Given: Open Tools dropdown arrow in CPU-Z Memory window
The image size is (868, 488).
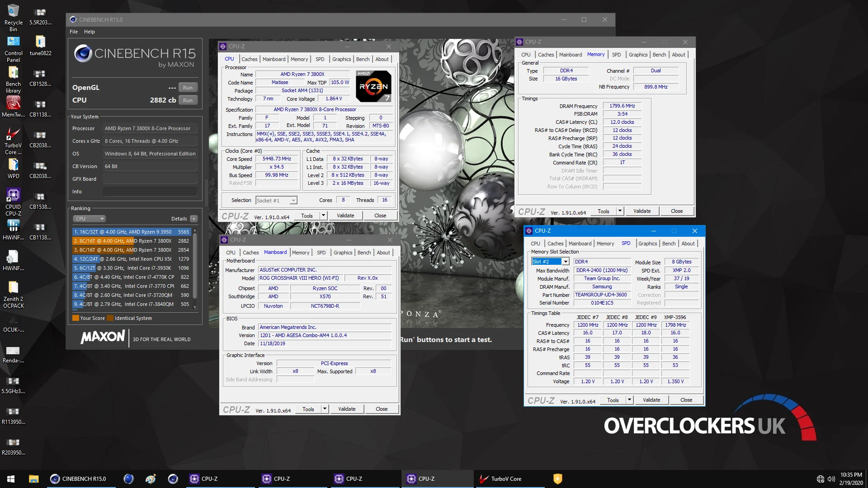Looking at the screenshot, I should [x=620, y=211].
